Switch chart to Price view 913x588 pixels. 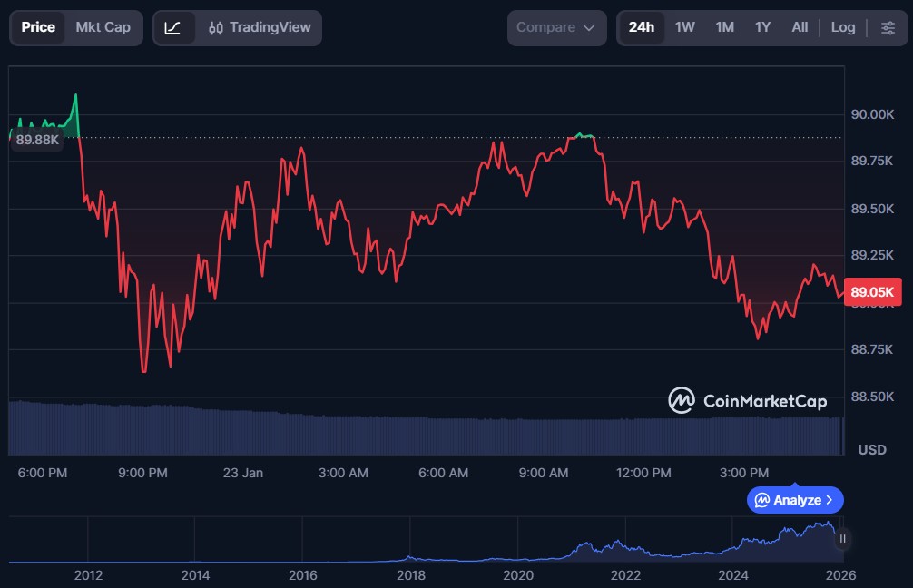click(x=38, y=28)
